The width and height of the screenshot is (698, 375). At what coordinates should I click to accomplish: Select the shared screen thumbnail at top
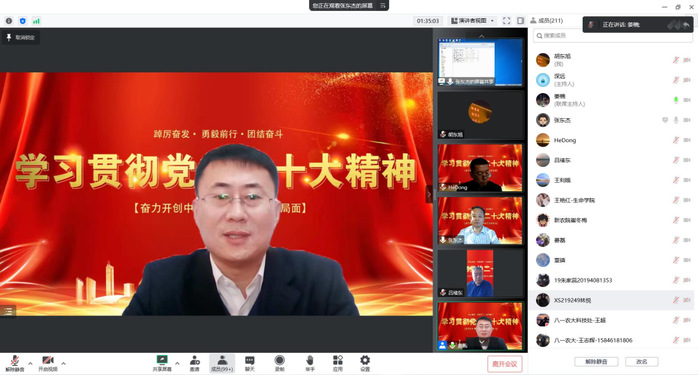[480, 62]
